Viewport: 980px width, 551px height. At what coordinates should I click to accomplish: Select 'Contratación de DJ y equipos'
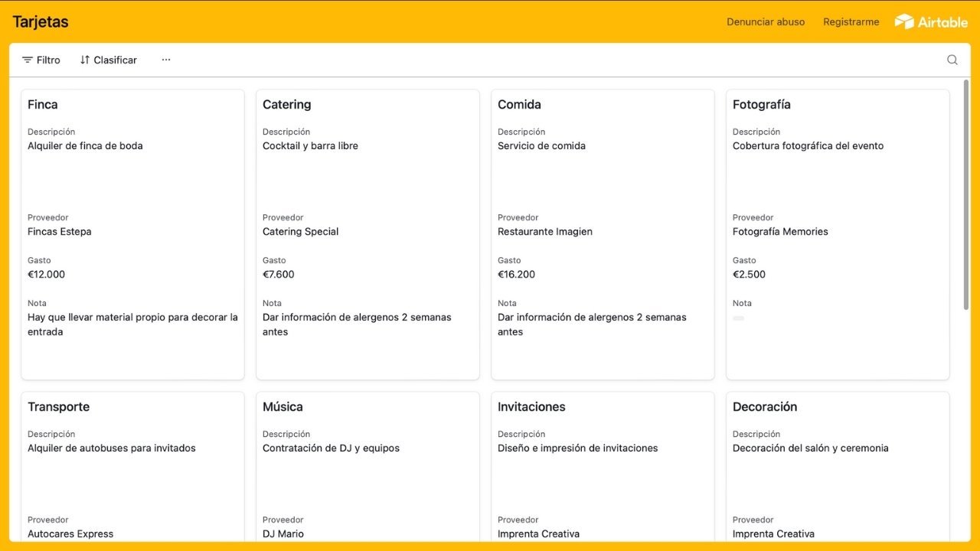[331, 448]
